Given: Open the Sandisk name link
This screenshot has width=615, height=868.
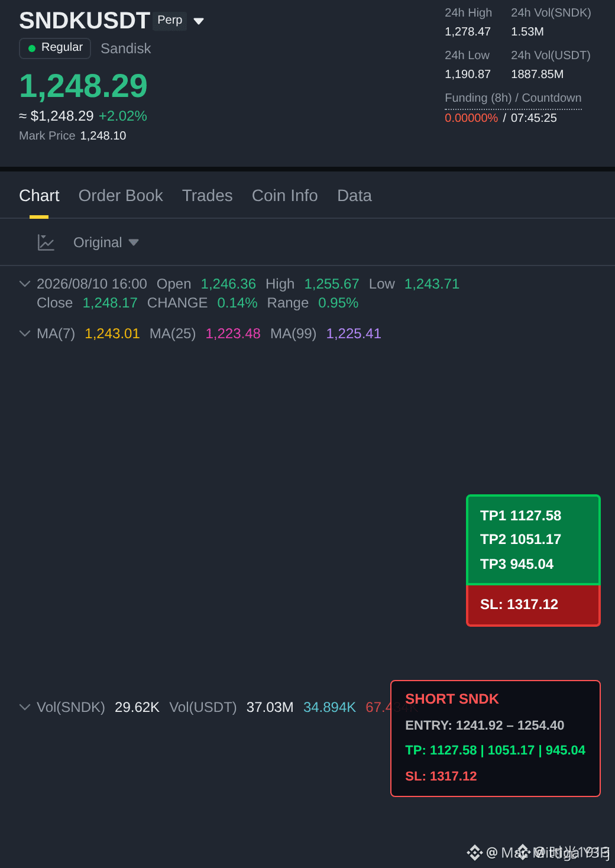Looking at the screenshot, I should point(125,48).
